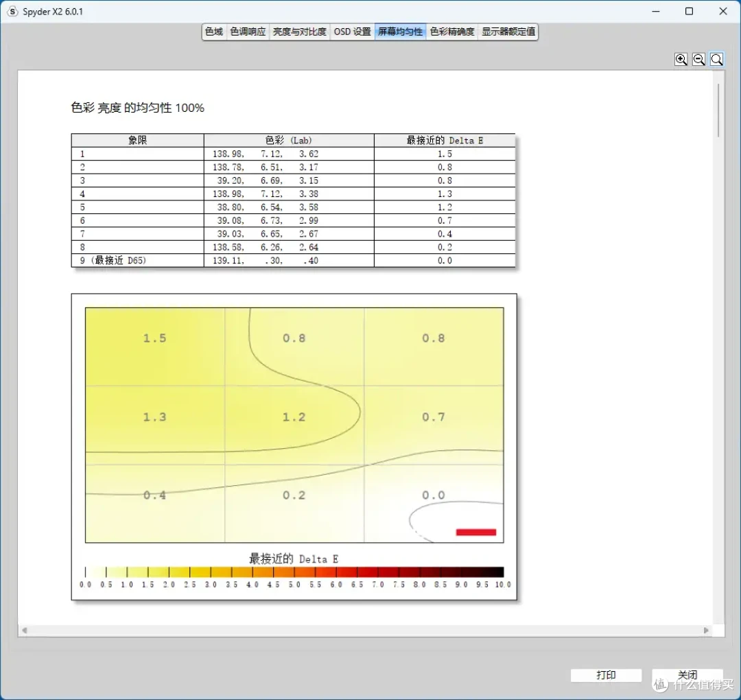
Task: Click the vertical scrollbar thumb
Action: click(718, 110)
